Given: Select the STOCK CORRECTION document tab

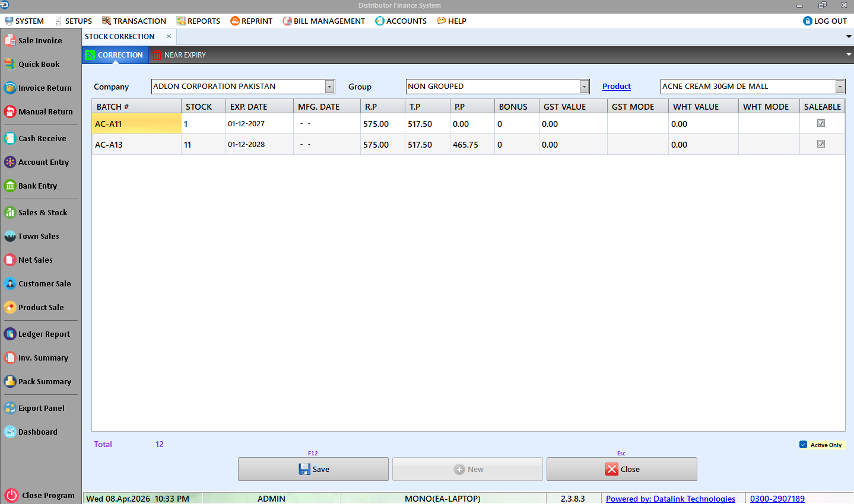Looking at the screenshot, I should click(120, 36).
